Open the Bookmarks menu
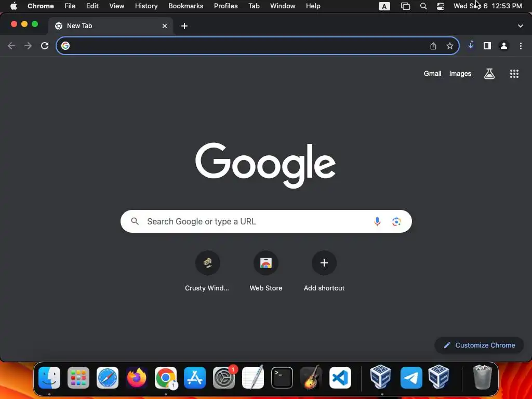This screenshot has width=532, height=399. (x=185, y=6)
